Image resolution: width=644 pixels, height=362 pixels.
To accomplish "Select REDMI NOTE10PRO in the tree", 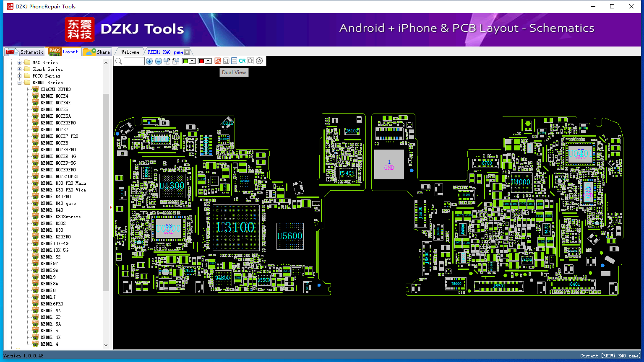I will 60,176.
